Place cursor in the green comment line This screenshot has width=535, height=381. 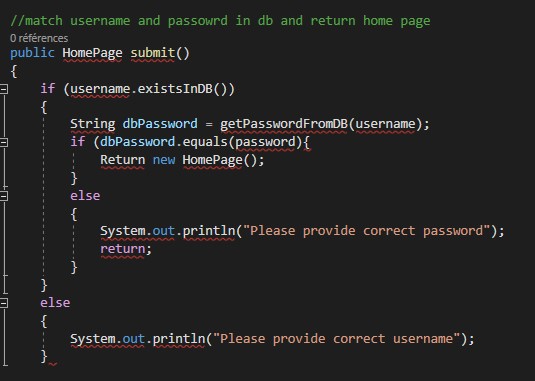(220, 21)
